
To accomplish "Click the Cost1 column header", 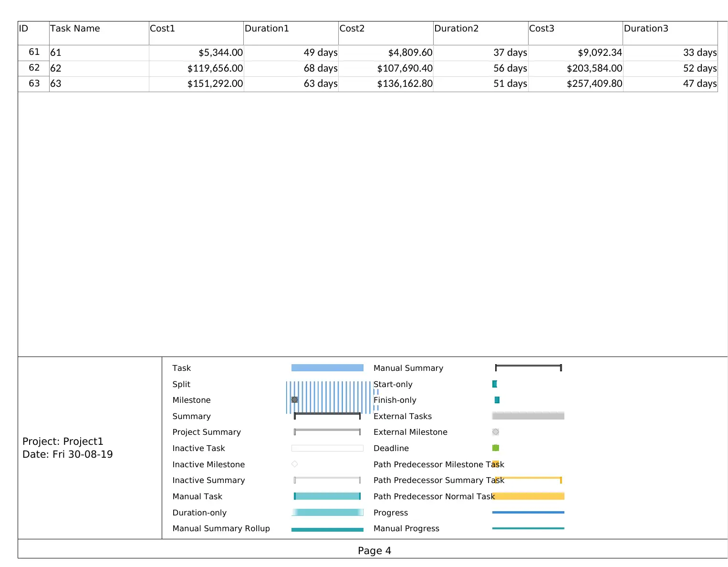I will click(x=196, y=33).
